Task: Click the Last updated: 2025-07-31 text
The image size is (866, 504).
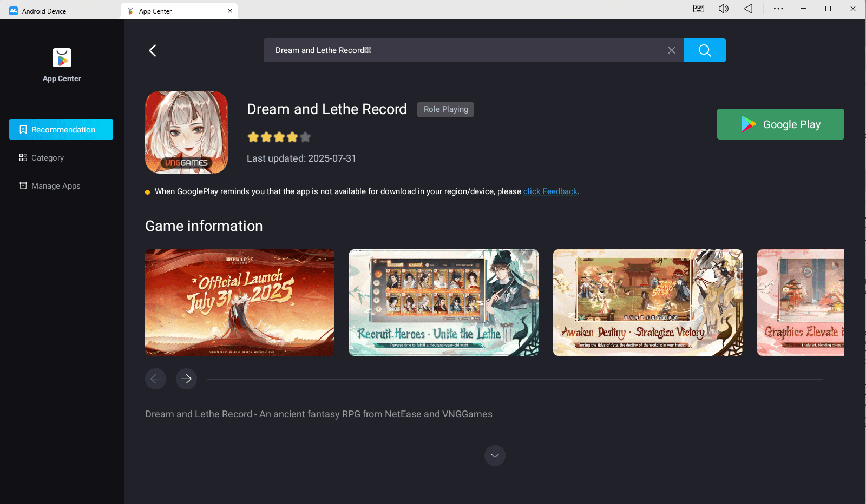Action: tap(301, 158)
